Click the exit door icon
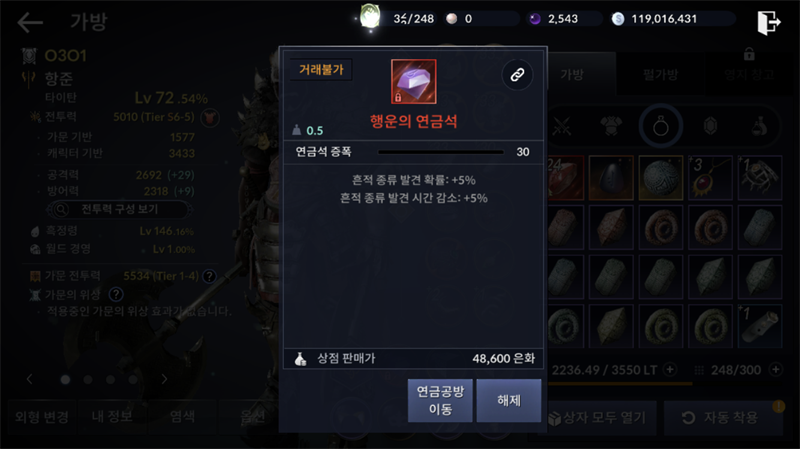 pyautogui.click(x=768, y=22)
